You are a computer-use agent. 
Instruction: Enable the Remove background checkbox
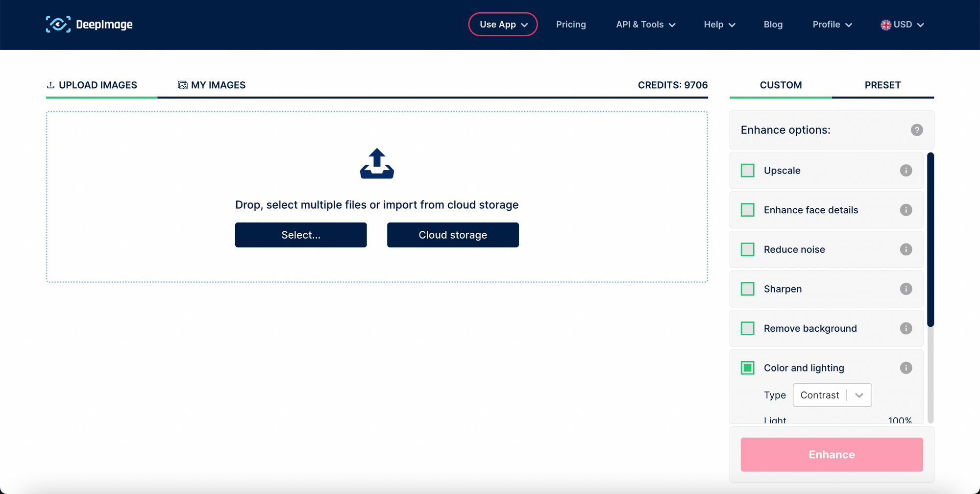click(747, 328)
